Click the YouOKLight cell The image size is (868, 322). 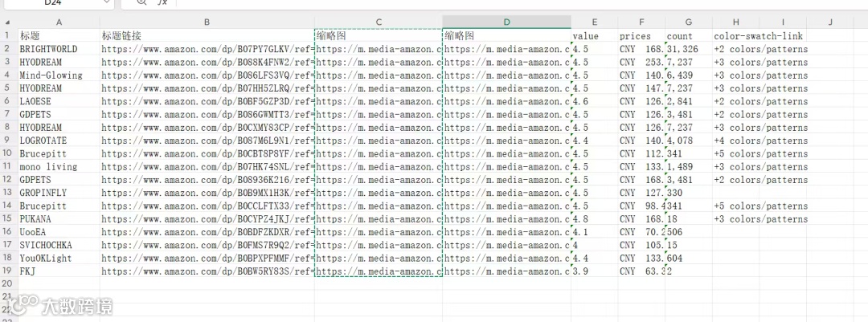(59, 259)
